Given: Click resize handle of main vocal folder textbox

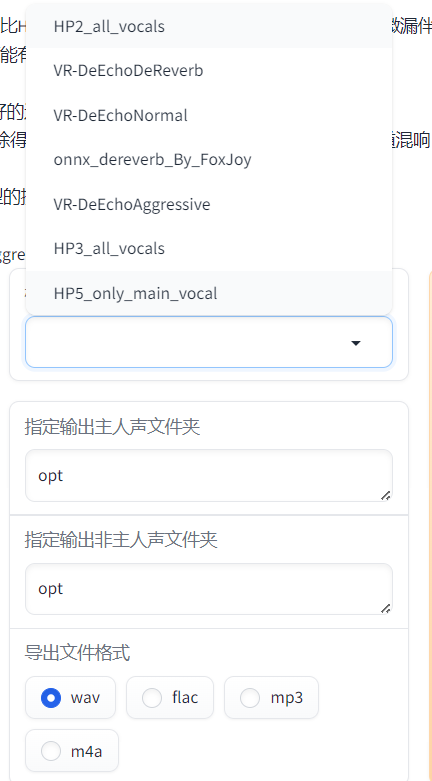Looking at the screenshot, I should click(x=386, y=495).
